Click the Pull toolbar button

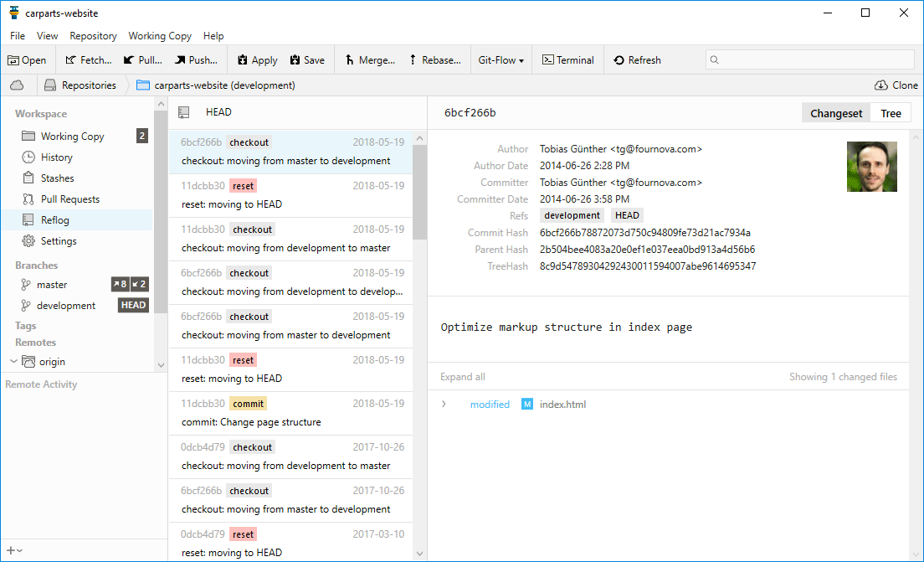coord(129,60)
